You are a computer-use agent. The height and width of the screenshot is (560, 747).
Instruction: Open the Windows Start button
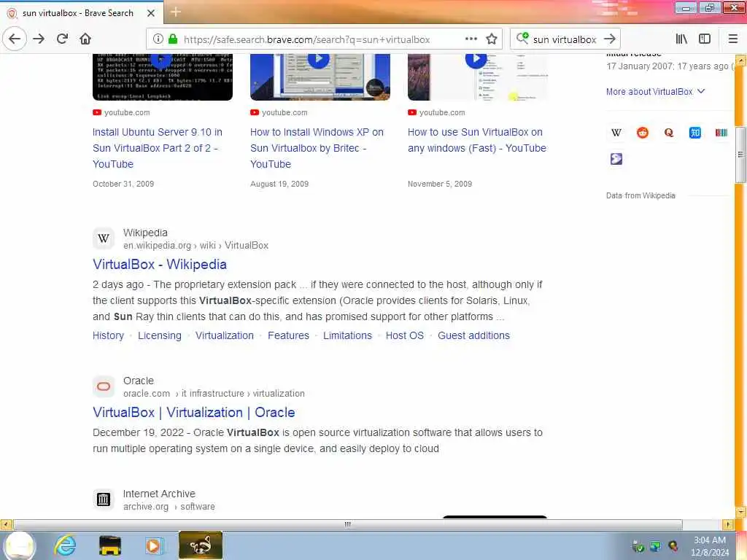pyautogui.click(x=19, y=545)
